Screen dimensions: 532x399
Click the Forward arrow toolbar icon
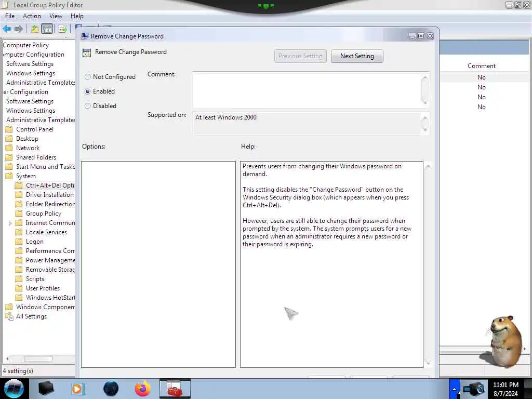tap(19, 29)
